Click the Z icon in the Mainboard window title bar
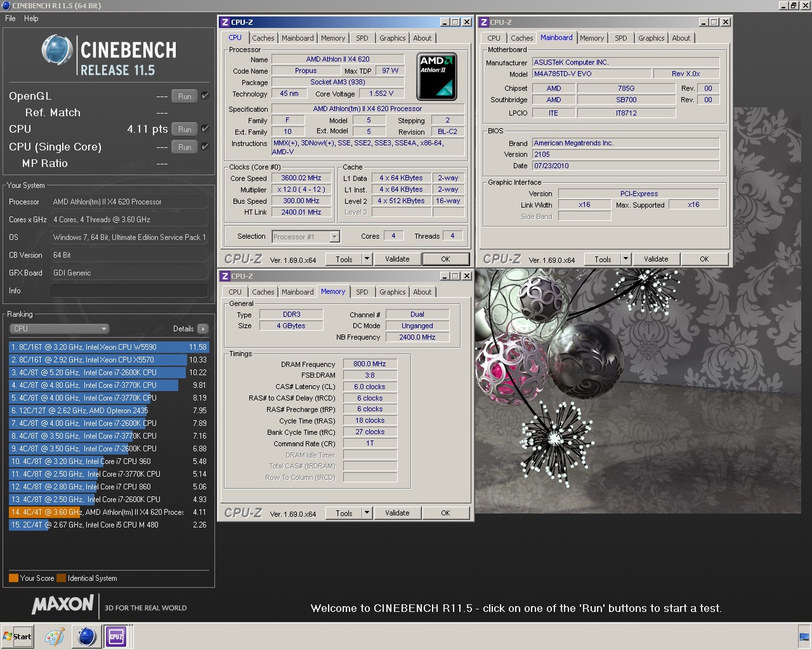This screenshot has height=650, width=812. pos(484,22)
